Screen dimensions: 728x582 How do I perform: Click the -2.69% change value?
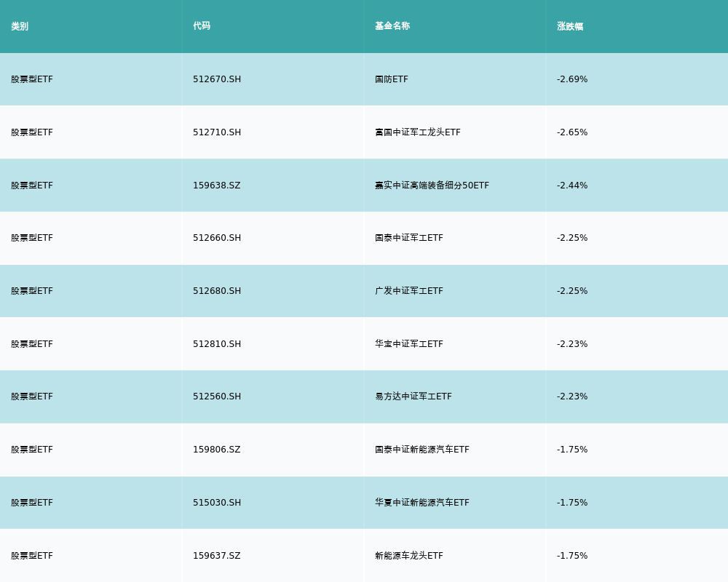click(572, 79)
